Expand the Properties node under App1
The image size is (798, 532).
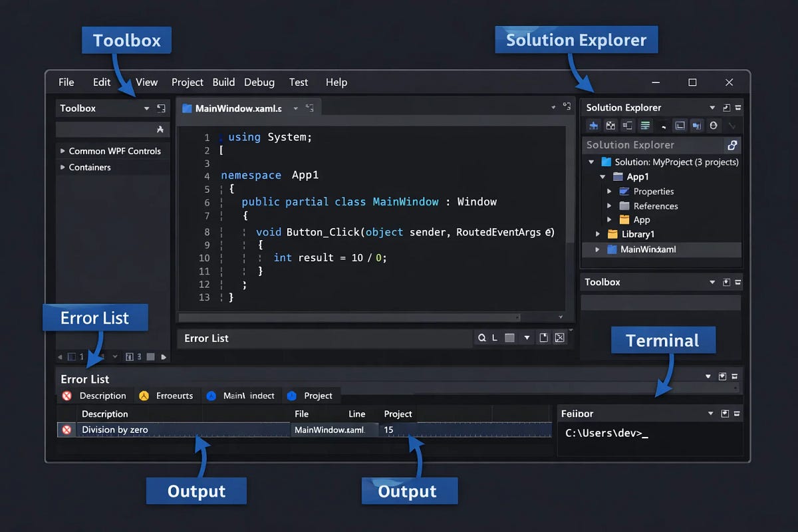point(610,191)
